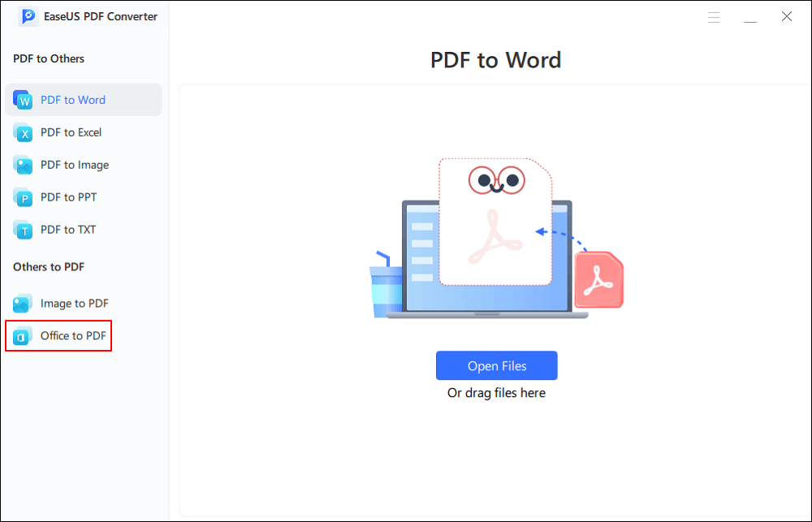Select the Others to PDF section header
Image resolution: width=812 pixels, height=522 pixels.
click(48, 266)
